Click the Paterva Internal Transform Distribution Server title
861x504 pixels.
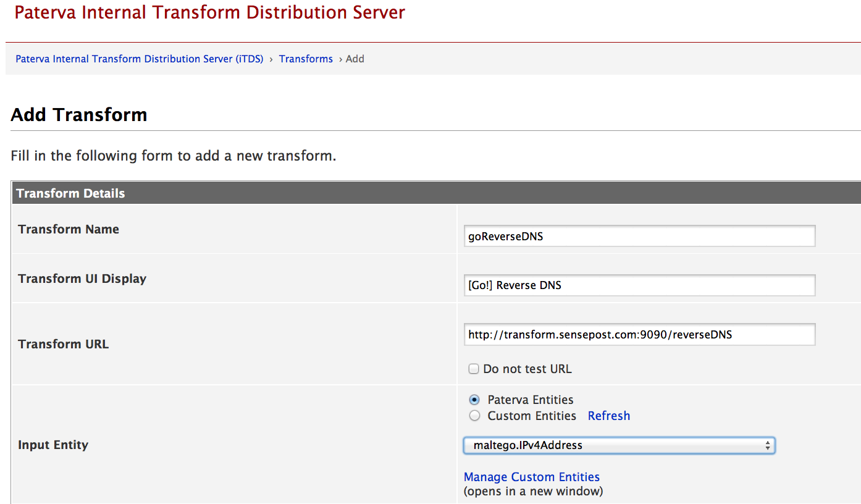point(210,12)
